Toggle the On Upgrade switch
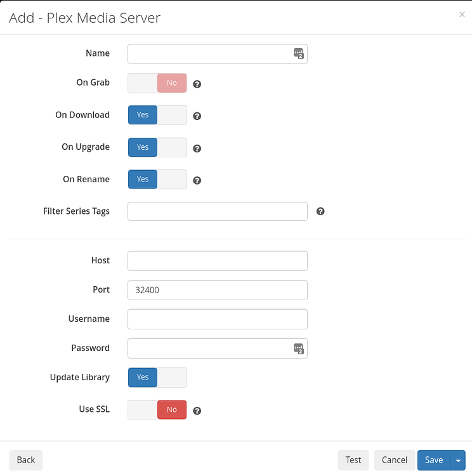Image resolution: width=472 pixels, height=476 pixels. click(157, 147)
